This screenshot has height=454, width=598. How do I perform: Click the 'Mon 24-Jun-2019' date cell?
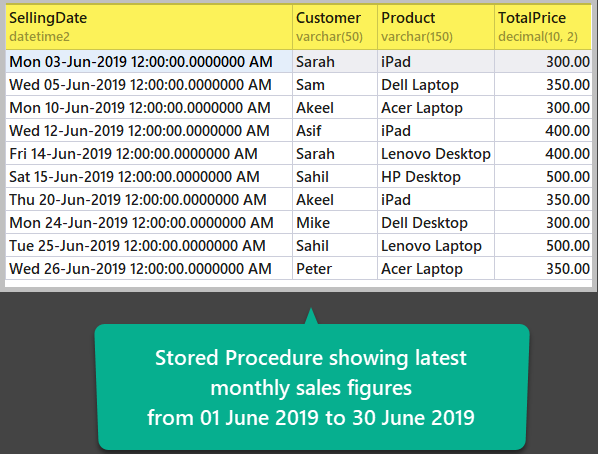click(x=149, y=222)
